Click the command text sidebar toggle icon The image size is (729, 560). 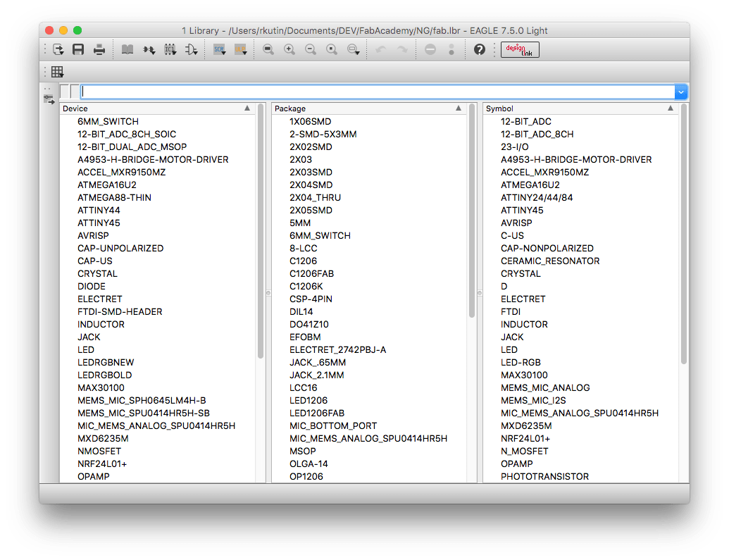tap(49, 99)
